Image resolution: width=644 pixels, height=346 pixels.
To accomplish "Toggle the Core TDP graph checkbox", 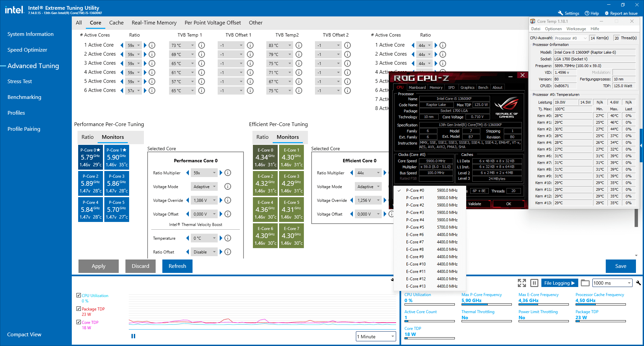I will pos(78,322).
